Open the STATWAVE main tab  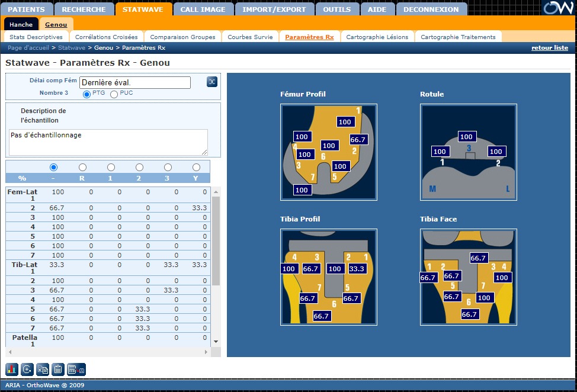[143, 9]
